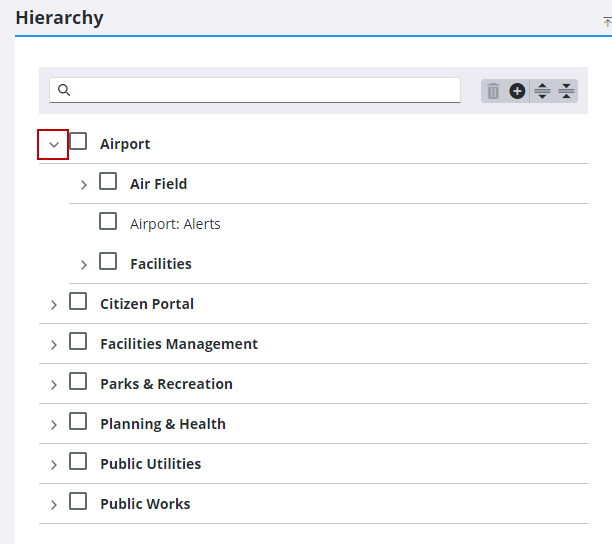Image resolution: width=612 pixels, height=544 pixels.
Task: Click the Air Field label
Action: click(x=158, y=184)
